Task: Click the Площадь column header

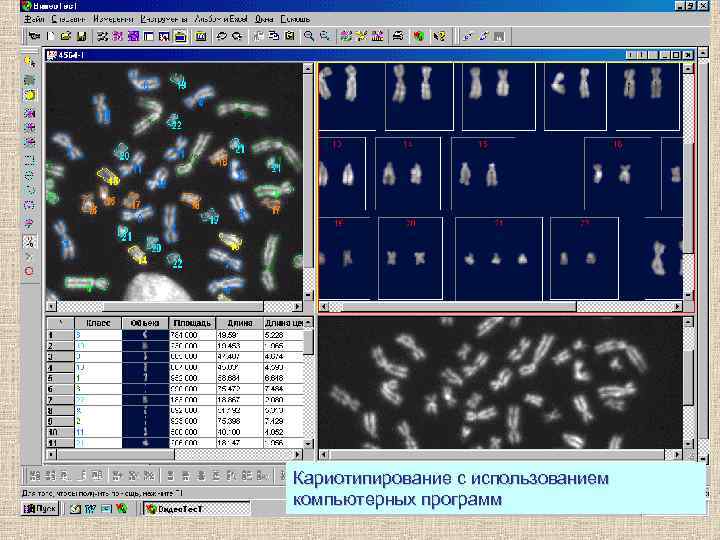Action: [x=192, y=323]
